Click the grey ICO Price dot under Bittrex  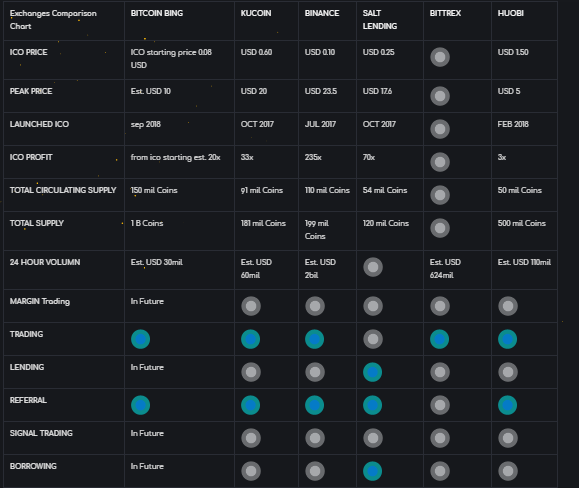[440, 57]
